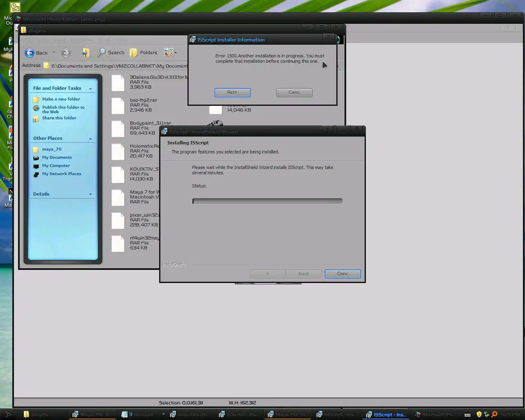This screenshot has width=525, height=420.
Task: Click the Error 1500 message text
Action: (x=269, y=59)
